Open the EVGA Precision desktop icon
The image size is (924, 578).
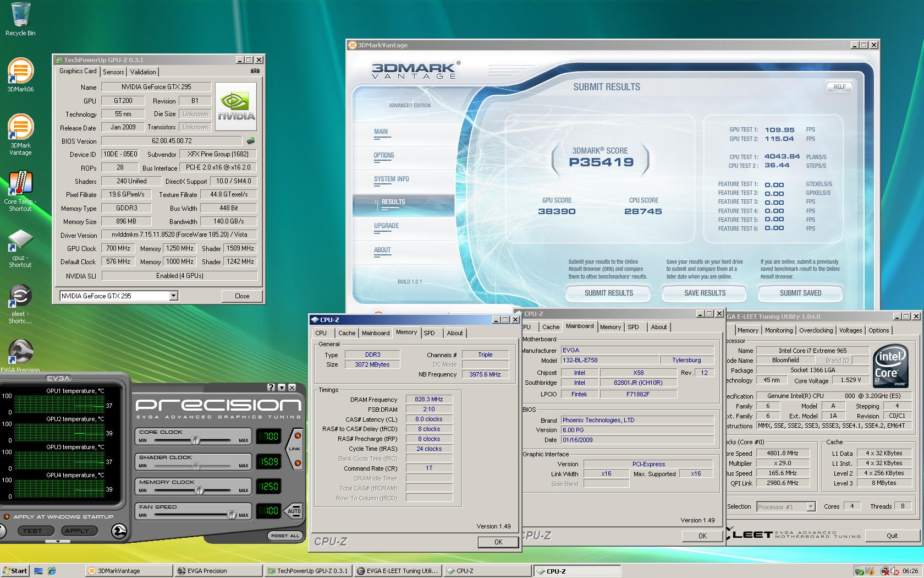(x=20, y=355)
